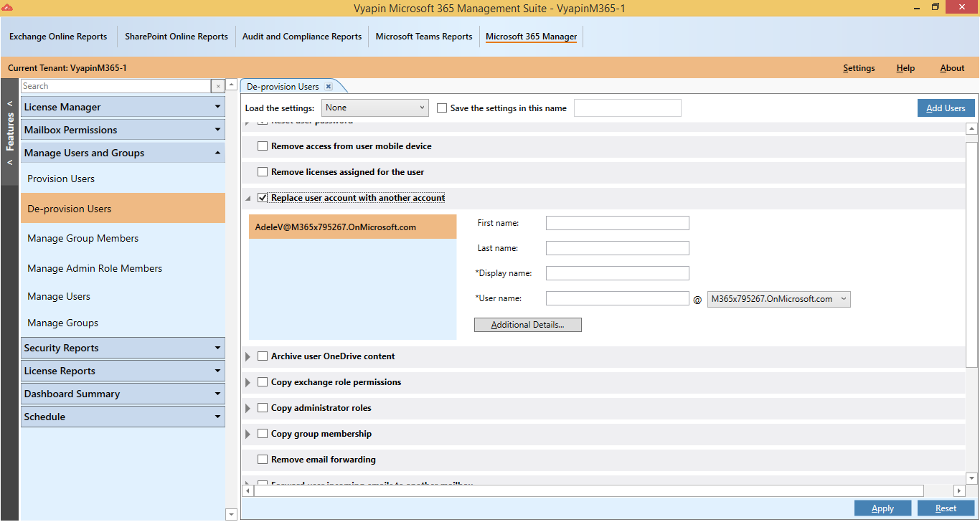Viewport: 980px width, 522px height.
Task: Select Microsoft 365 Manager tab
Action: [x=532, y=37]
